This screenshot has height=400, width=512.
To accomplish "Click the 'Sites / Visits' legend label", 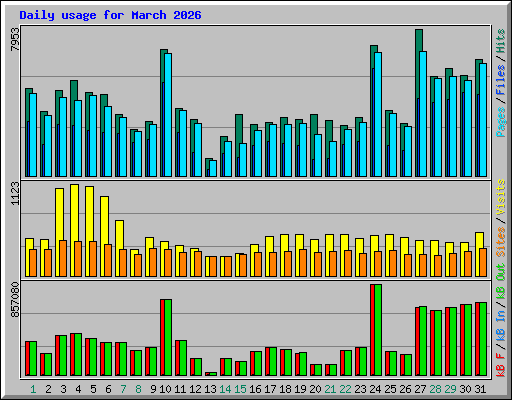I will tap(501, 218).
